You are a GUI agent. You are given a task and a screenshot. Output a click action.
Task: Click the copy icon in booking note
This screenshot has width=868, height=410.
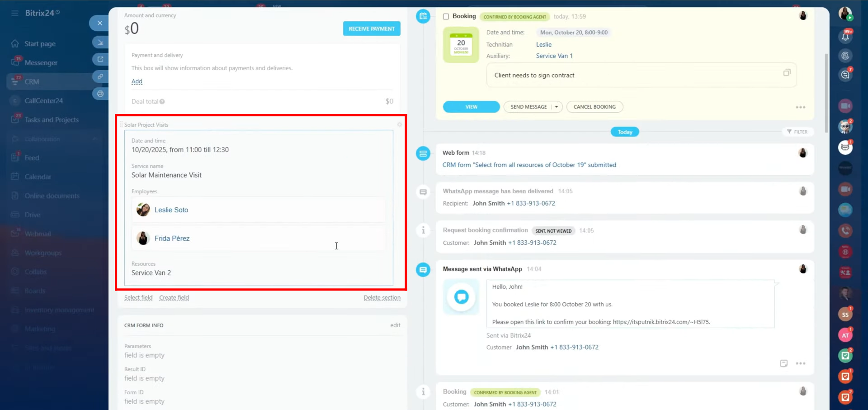[x=787, y=73]
